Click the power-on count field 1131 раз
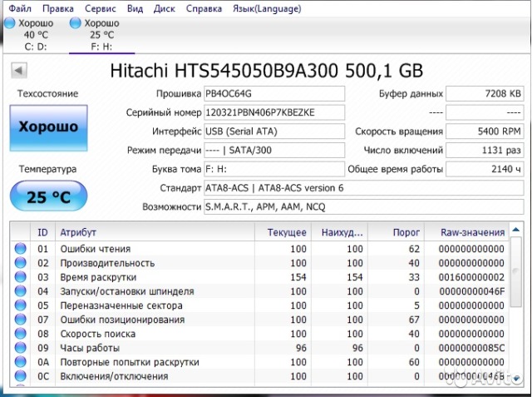The width and height of the screenshot is (532, 397). (485, 150)
